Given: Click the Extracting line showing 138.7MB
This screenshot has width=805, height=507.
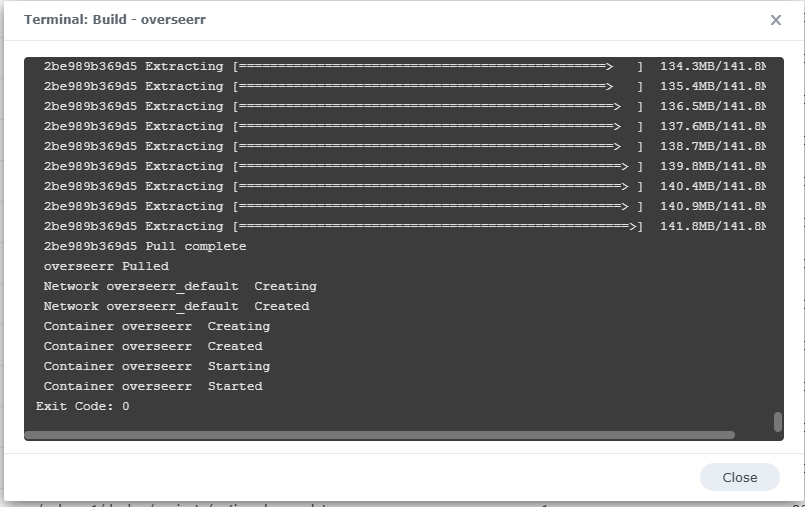Looking at the screenshot, I should [x=400, y=146].
